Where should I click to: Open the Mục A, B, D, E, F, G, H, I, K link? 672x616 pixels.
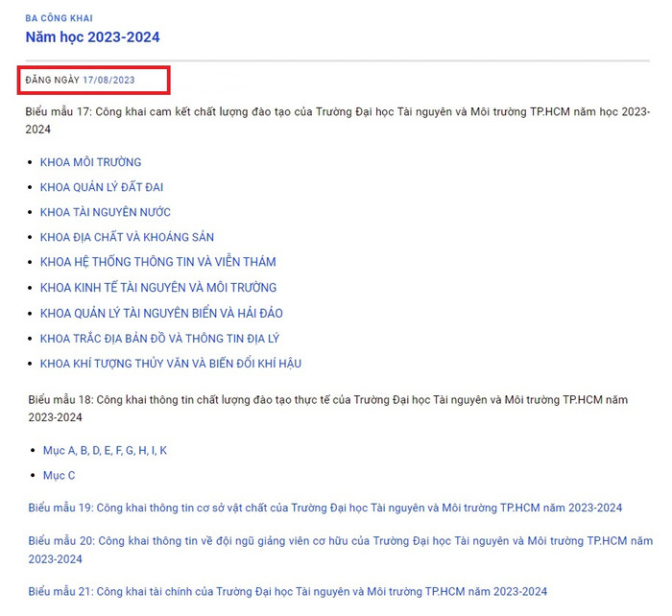[x=105, y=450]
